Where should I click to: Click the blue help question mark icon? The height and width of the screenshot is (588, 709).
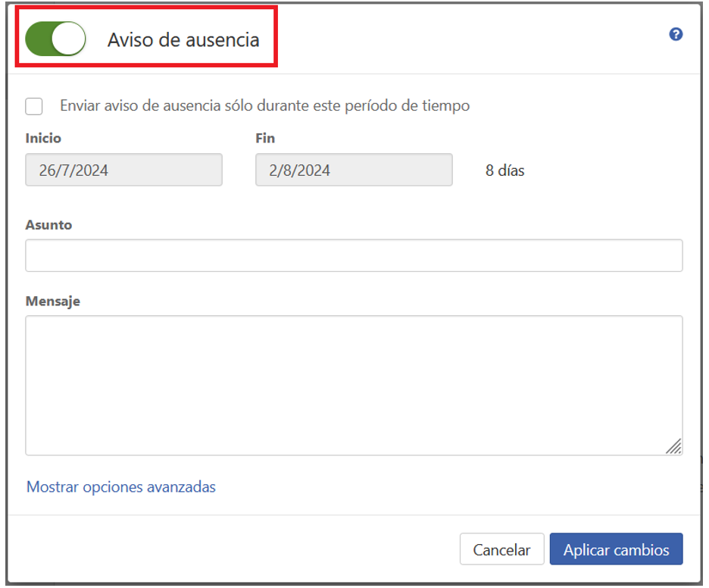[x=676, y=34]
